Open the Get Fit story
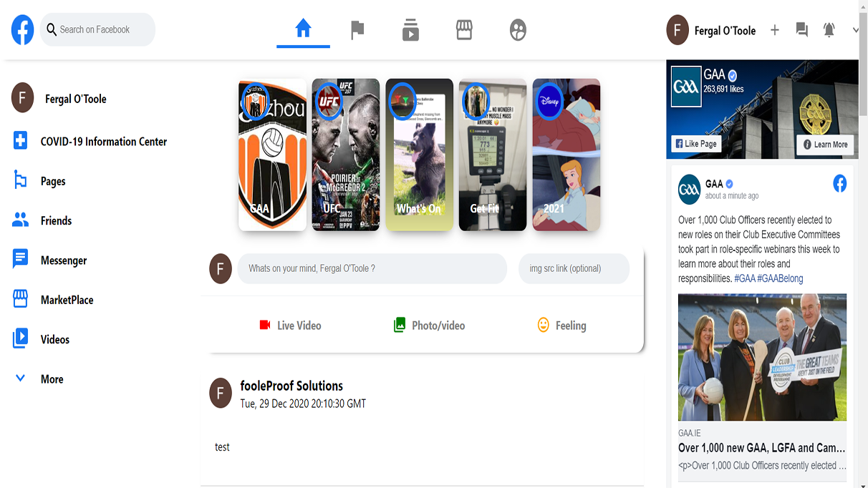Viewport: 868px width, 488px height. (493, 155)
